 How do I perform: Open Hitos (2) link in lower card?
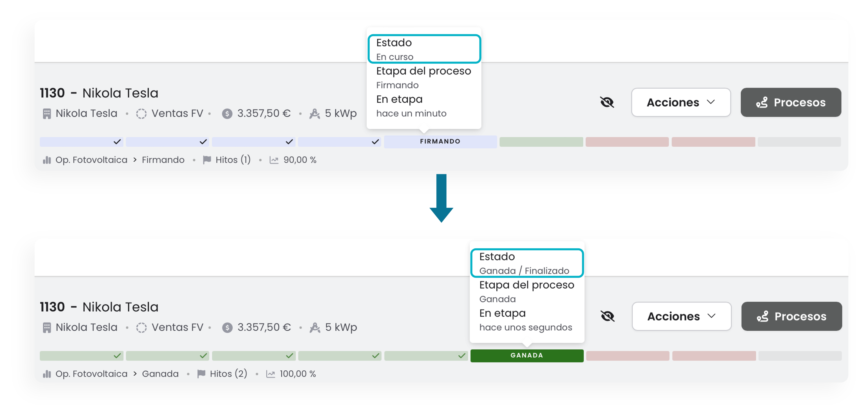(228, 374)
